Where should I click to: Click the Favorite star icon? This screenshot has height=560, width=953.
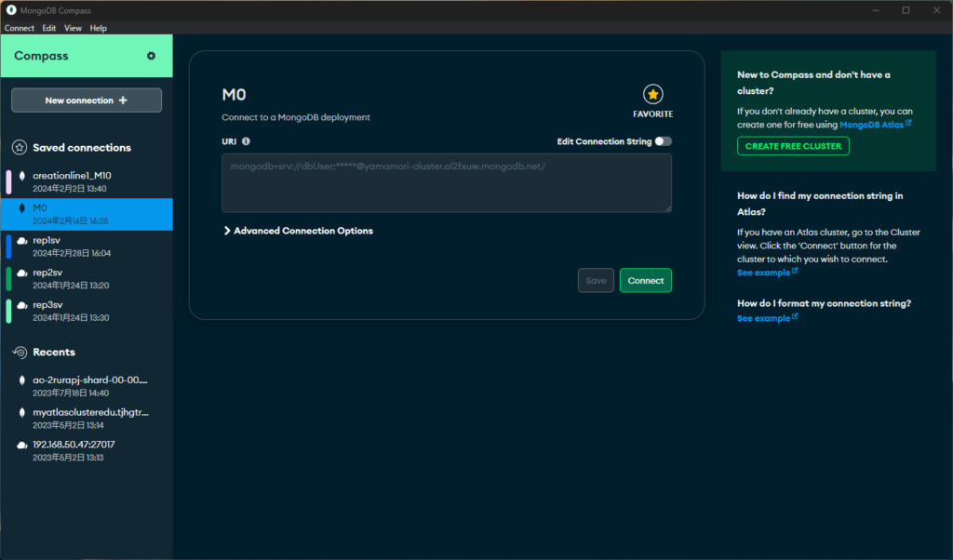click(652, 94)
